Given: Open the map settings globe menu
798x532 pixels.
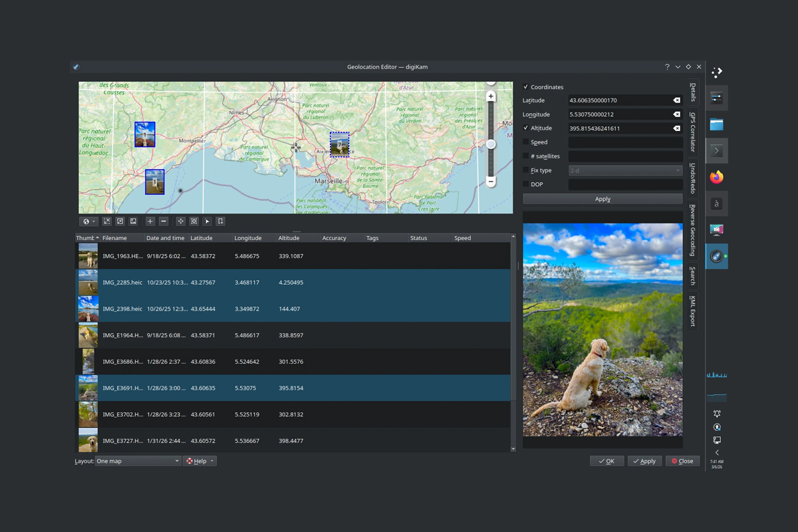Looking at the screenshot, I should coord(88,221).
